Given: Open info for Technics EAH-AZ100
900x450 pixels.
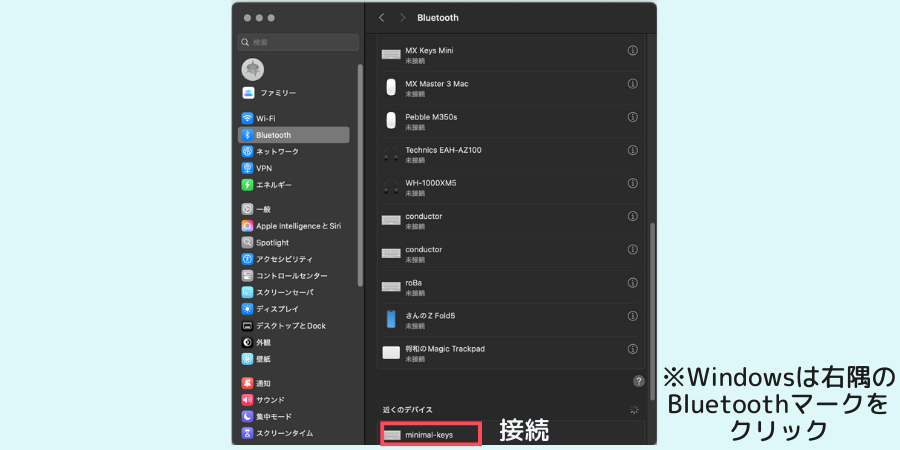Looking at the screenshot, I should click(x=633, y=150).
